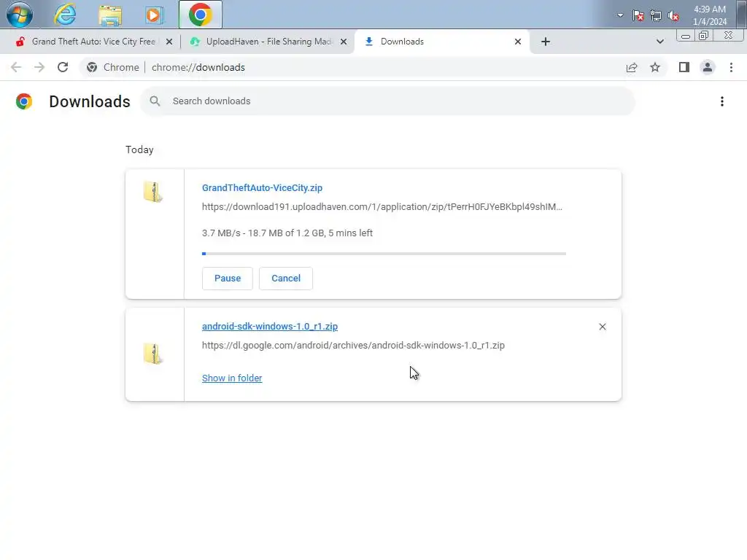The width and height of the screenshot is (747, 560).
Task: Bookmark this page with the star
Action: pyautogui.click(x=655, y=67)
